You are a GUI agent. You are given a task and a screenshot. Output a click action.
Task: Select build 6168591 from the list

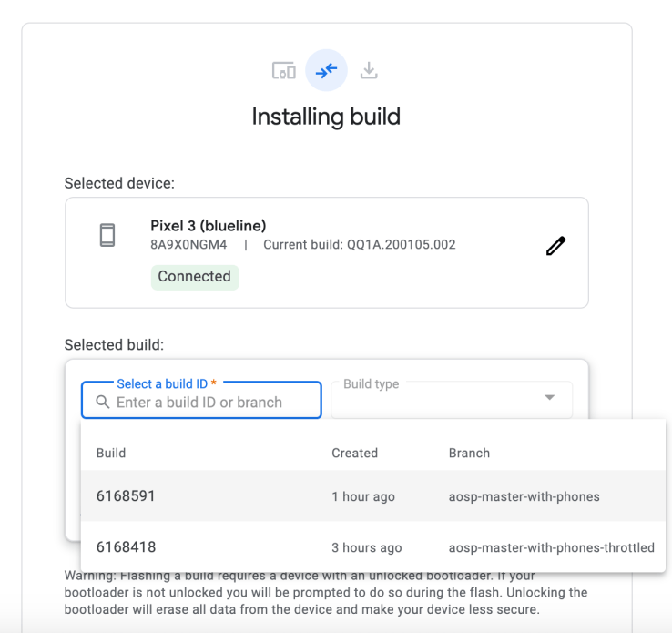coord(126,496)
